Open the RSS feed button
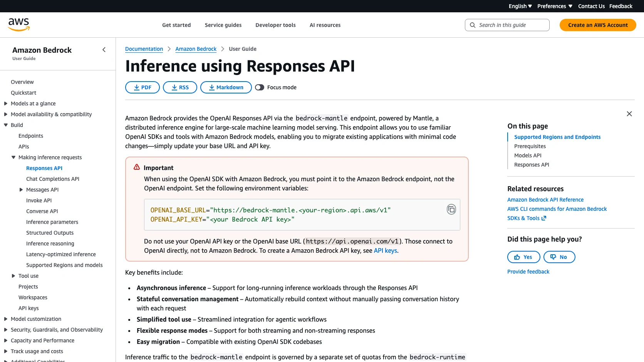 [180, 87]
